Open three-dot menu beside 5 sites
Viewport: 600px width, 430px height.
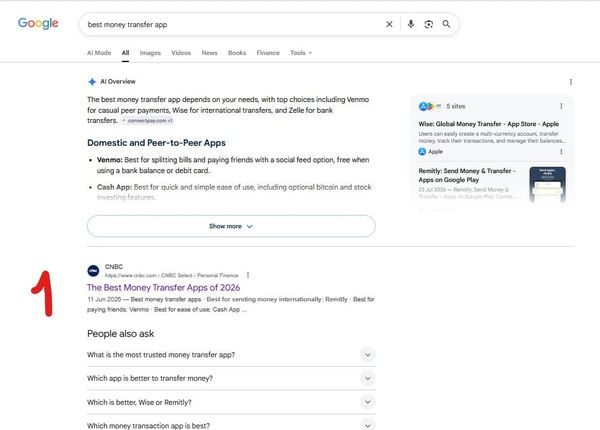tap(561, 106)
